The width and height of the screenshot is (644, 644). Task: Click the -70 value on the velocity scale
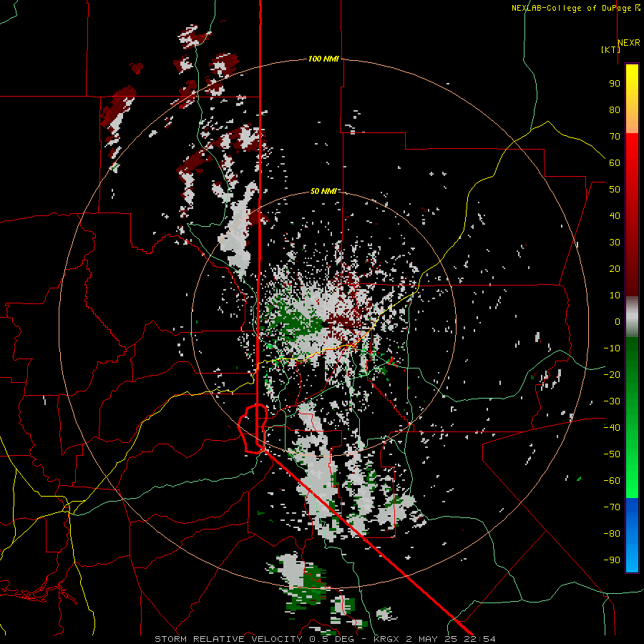612,507
